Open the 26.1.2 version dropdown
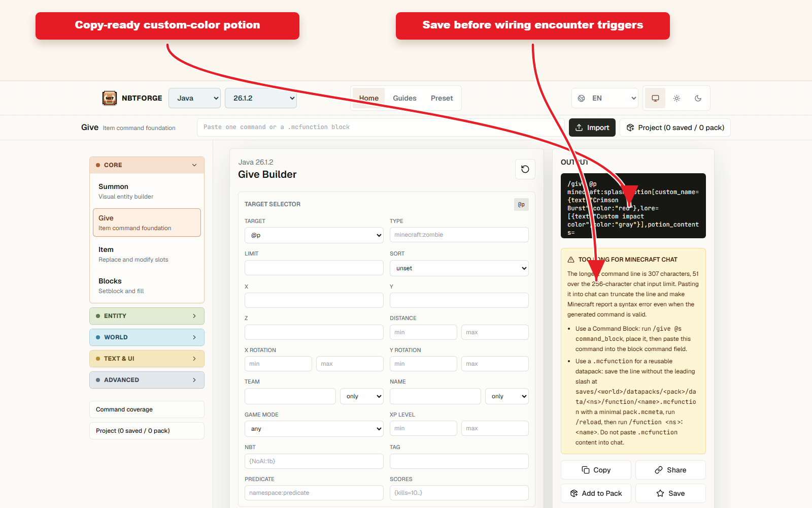The width and height of the screenshot is (812, 508). 261,98
